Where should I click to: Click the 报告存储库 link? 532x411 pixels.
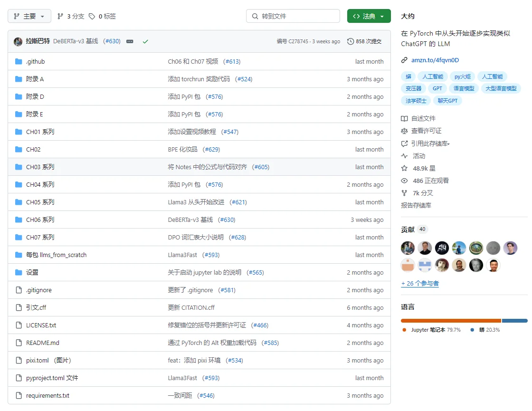[416, 205]
